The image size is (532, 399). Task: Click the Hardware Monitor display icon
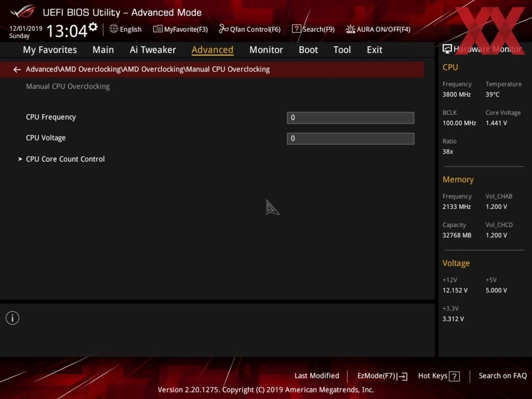point(447,49)
